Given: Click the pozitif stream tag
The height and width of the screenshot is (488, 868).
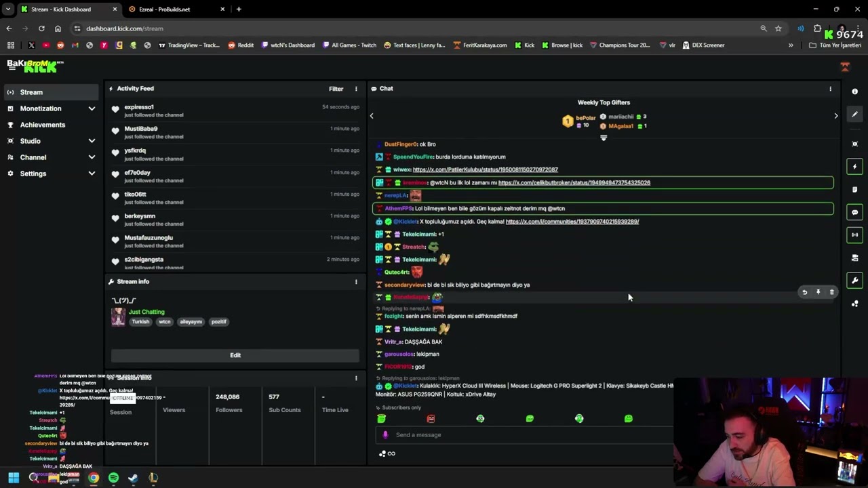Looking at the screenshot, I should 218,322.
